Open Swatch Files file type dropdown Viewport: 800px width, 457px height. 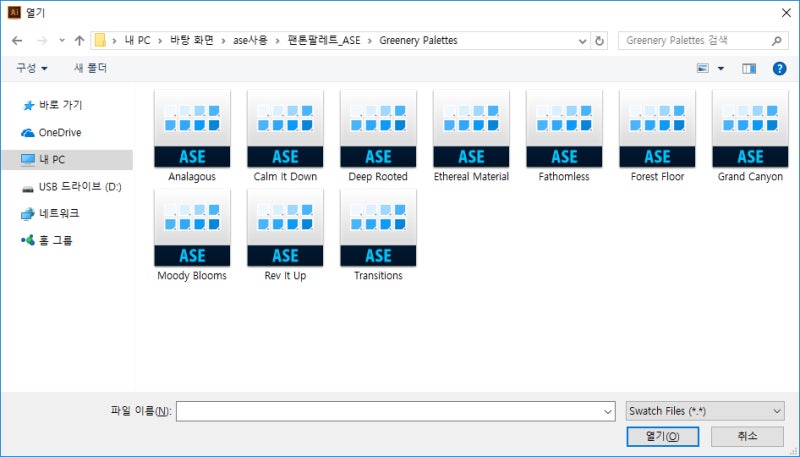pyautogui.click(x=705, y=411)
